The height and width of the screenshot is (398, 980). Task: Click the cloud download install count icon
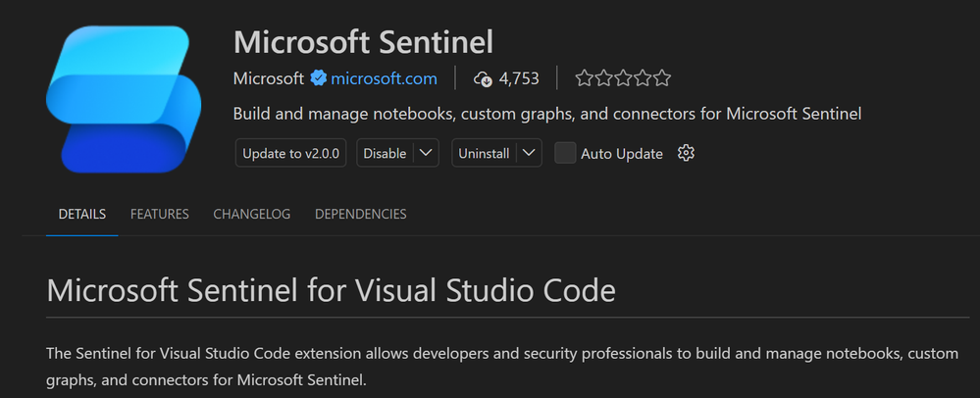coord(482,78)
